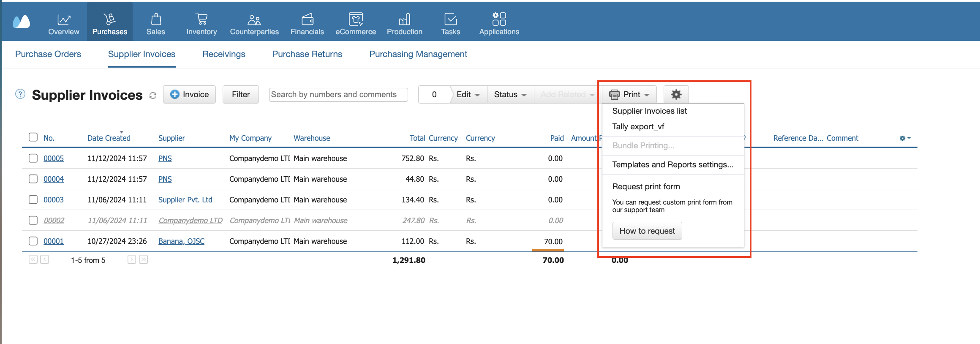Sort by the Warehouse column header

pos(312,138)
